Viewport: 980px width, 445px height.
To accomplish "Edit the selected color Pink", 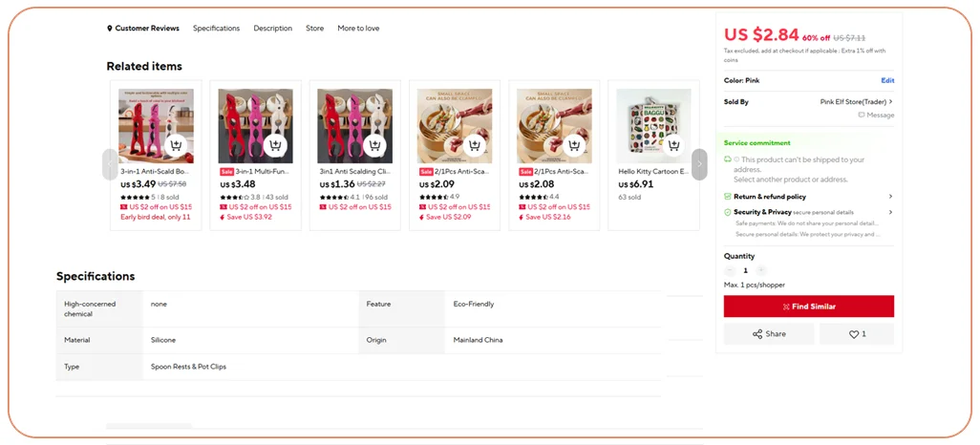I will [887, 80].
